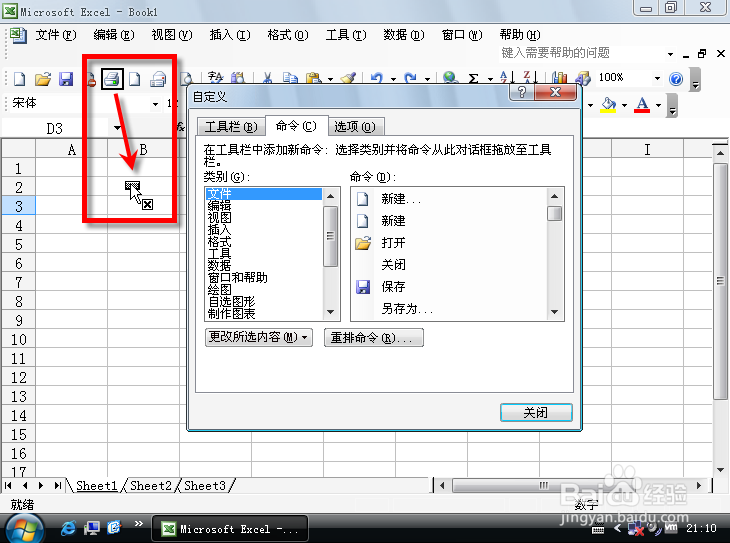The width and height of the screenshot is (730, 543).
Task: Open the 文件 menu
Action: pos(56,35)
